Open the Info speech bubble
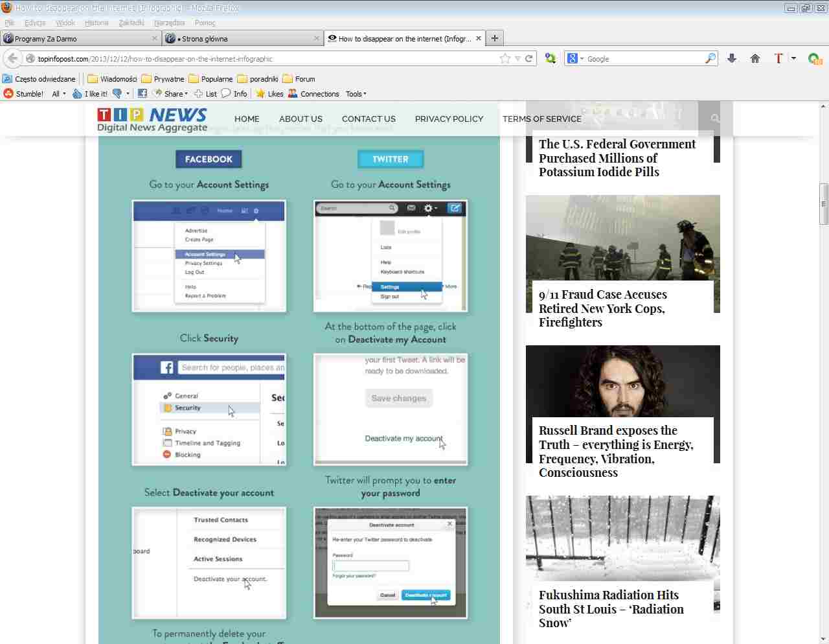 (x=234, y=94)
